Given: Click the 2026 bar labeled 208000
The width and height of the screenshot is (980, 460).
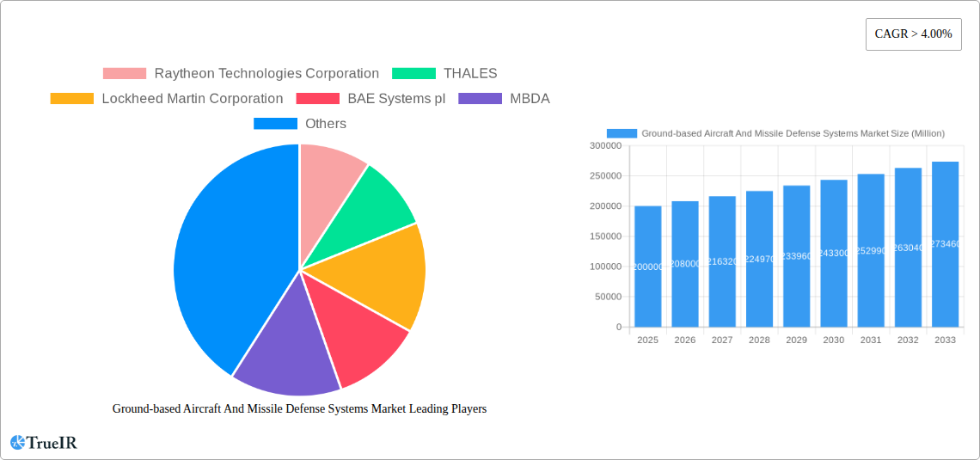Looking at the screenshot, I should pos(685,264).
